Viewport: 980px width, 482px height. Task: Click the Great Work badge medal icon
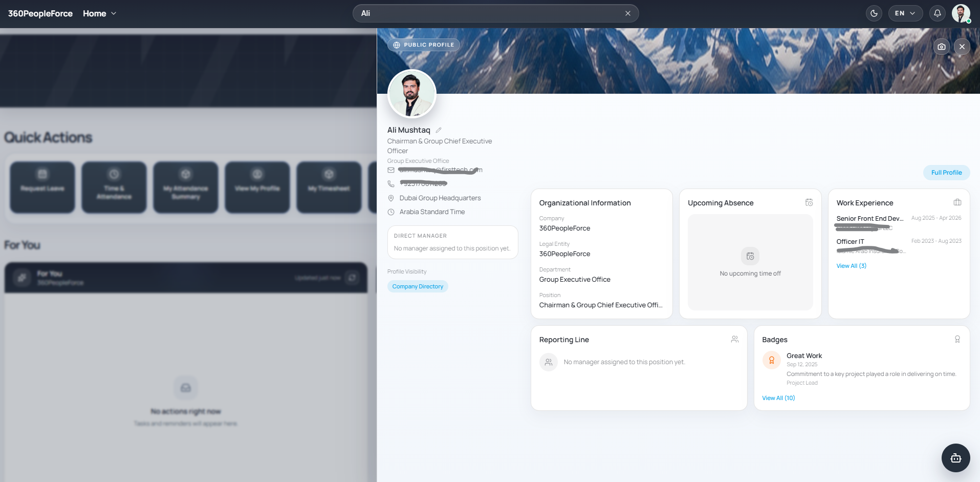(x=772, y=360)
